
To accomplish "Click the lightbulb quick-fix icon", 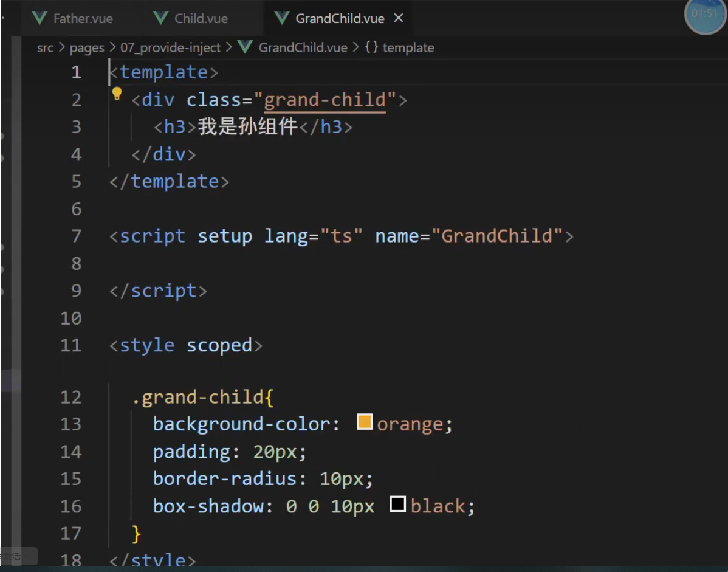I will coord(117,94).
